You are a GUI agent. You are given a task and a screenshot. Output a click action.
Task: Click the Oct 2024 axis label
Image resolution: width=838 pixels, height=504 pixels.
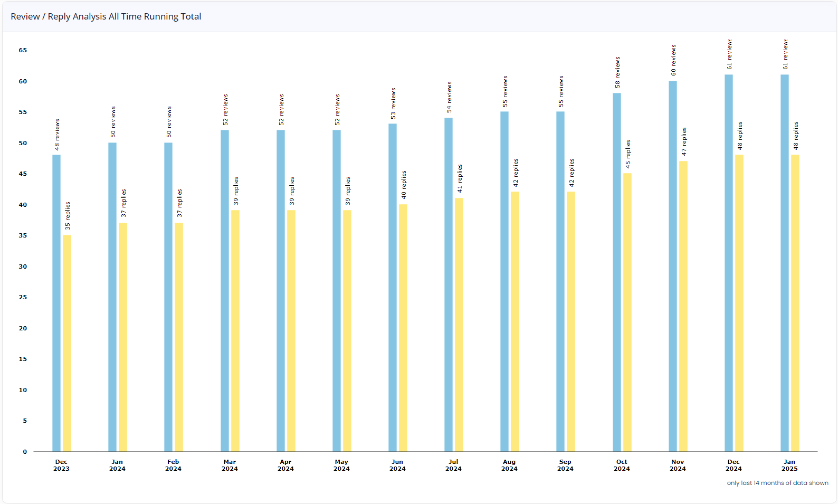pyautogui.click(x=622, y=465)
